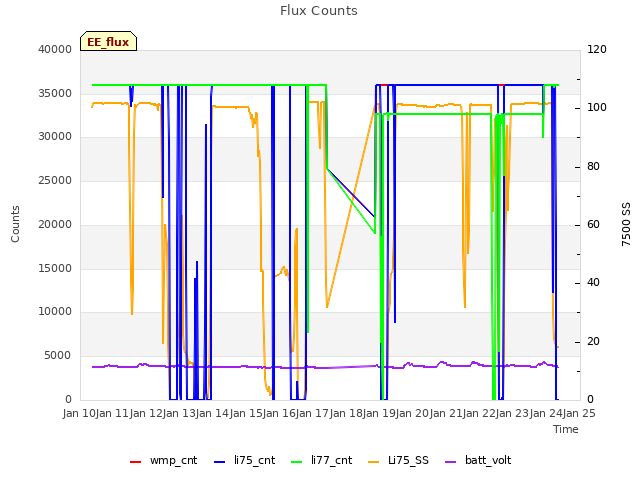Click the Counts y-axis label
The image size is (640, 480).
click(15, 224)
